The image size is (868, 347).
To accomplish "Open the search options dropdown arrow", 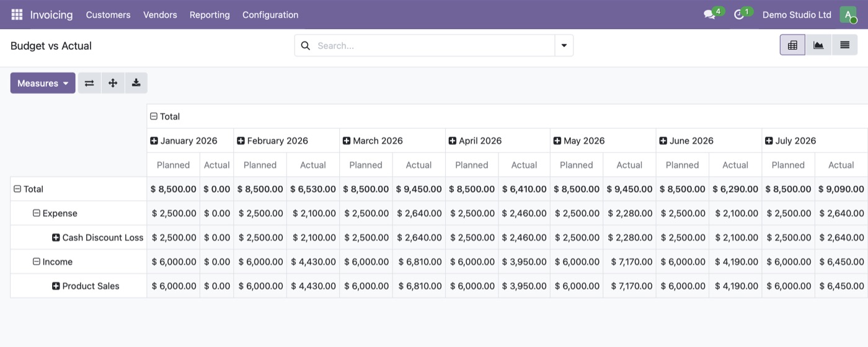I will point(564,45).
